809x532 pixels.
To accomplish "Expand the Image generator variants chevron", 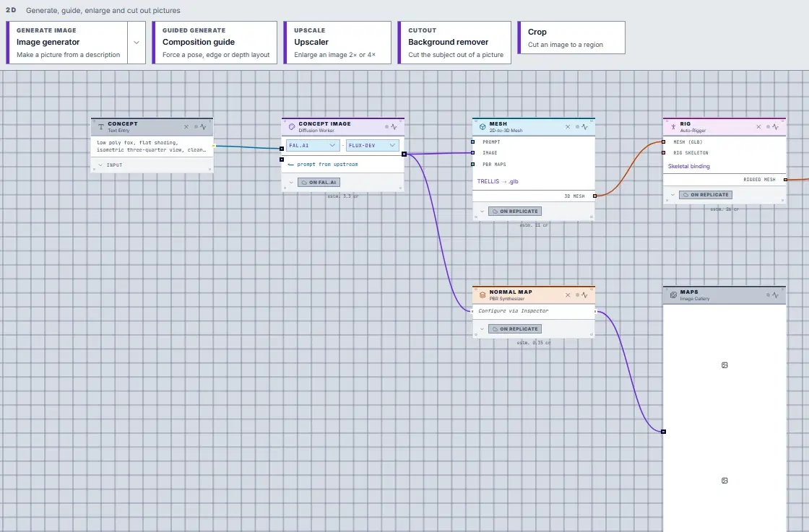I will [137, 43].
